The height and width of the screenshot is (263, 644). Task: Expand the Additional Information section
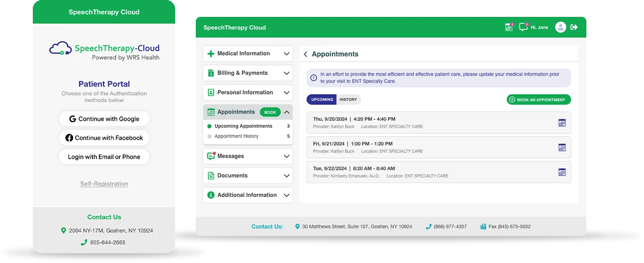pos(287,195)
